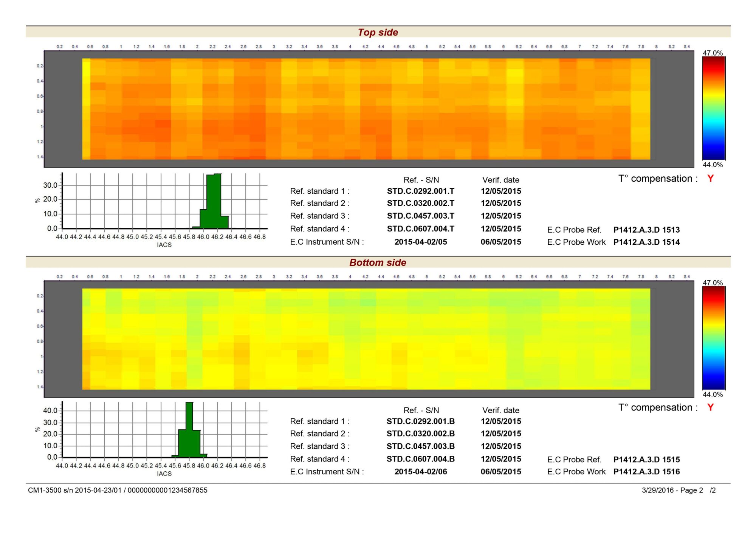Image resolution: width=756 pixels, height=534 pixels.
Task: Click the red Y after Top side T° compensation
Action: point(710,179)
